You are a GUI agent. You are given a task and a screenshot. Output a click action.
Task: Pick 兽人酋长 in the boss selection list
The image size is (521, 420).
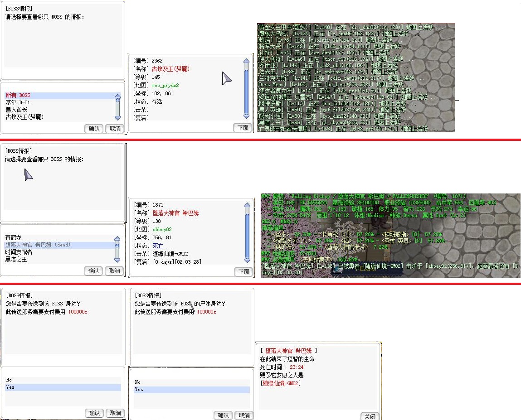[16, 110]
